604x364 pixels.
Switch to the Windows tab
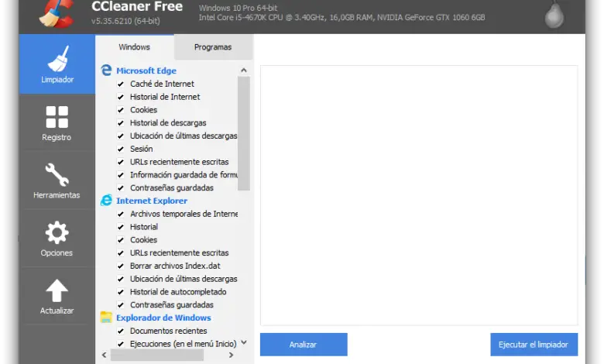point(135,47)
